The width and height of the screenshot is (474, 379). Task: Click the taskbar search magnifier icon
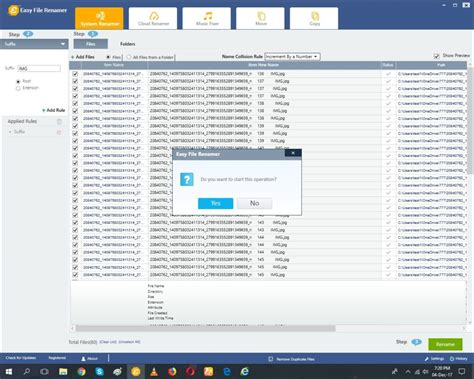(27, 371)
